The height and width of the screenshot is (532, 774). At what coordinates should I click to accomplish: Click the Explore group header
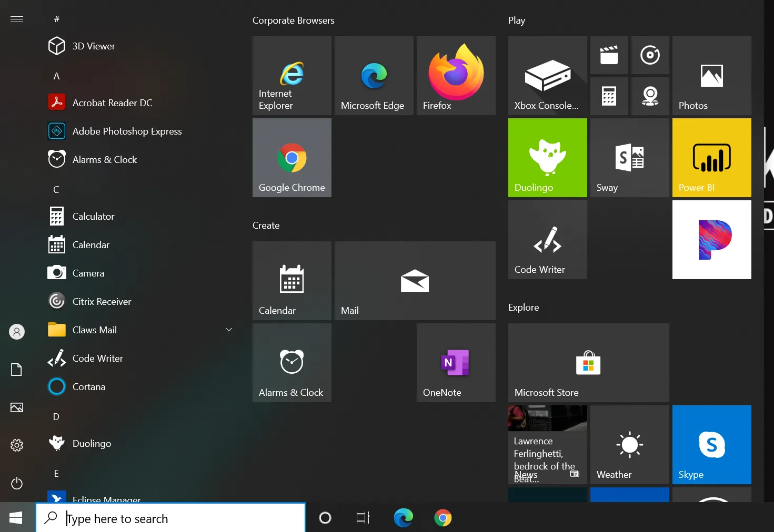(524, 308)
